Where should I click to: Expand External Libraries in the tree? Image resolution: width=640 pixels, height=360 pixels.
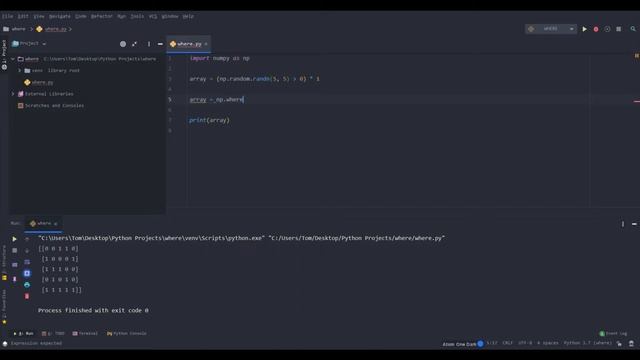tap(13, 94)
